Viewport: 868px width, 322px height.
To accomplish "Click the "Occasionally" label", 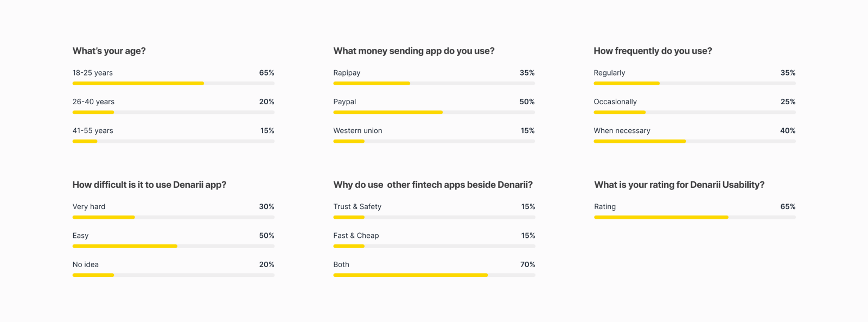I will tap(615, 102).
